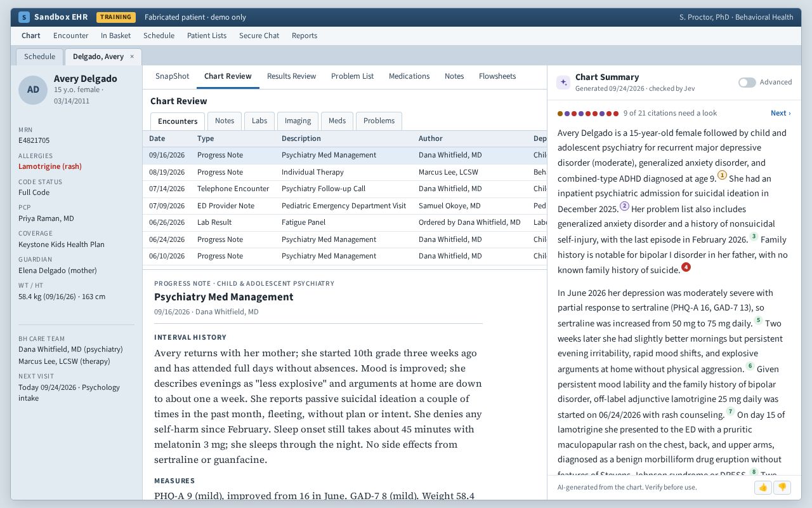Click the thumbs down feedback icon
This screenshot has height=508, width=812.
click(x=782, y=487)
